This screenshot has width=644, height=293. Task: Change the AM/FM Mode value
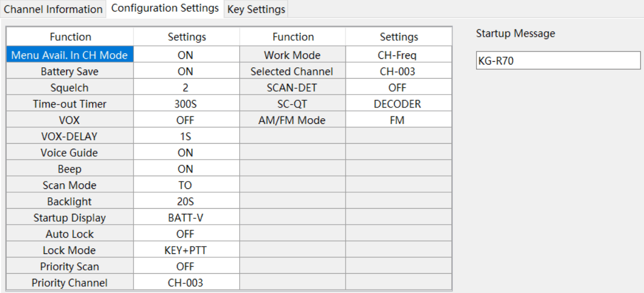pos(398,120)
